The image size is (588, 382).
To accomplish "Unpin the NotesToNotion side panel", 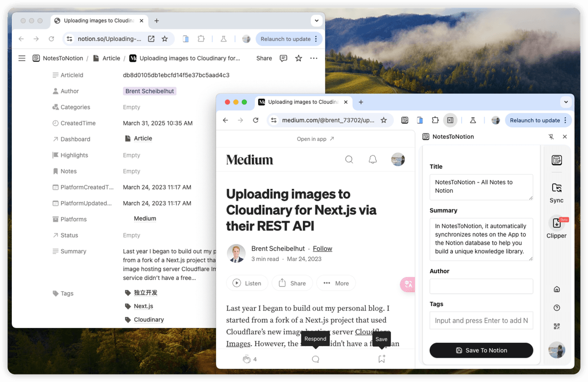I will coord(551,137).
